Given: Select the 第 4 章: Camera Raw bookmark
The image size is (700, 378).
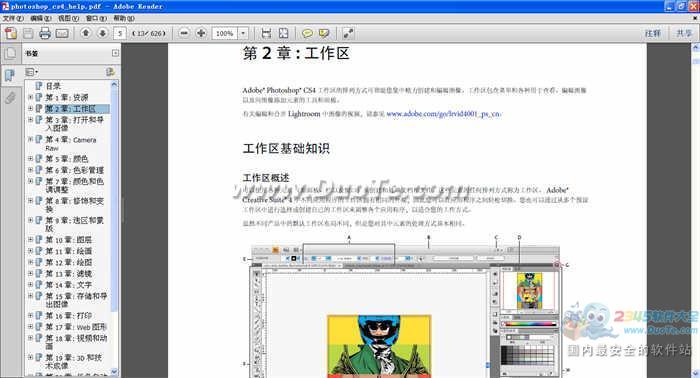Looking at the screenshot, I should pyautogui.click(x=71, y=144).
